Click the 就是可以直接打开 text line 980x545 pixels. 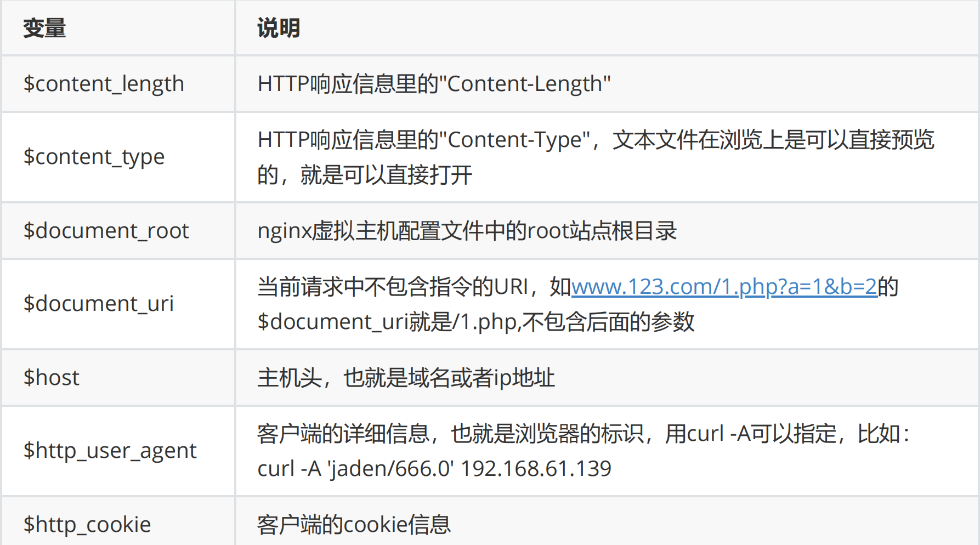(365, 175)
